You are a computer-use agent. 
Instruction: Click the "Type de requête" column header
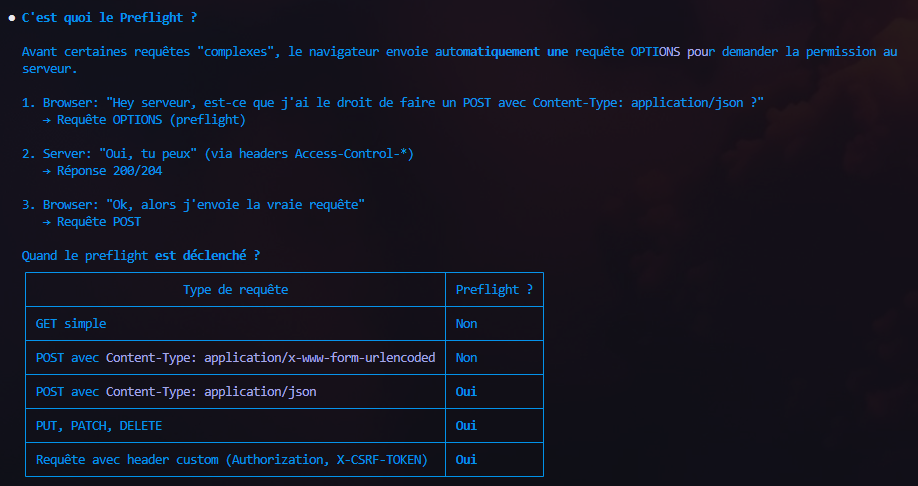(236, 290)
